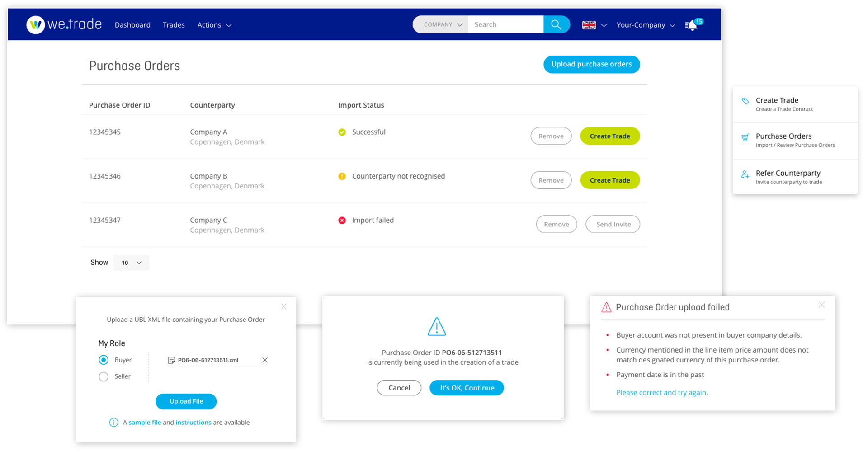Image resolution: width=868 pixels, height=456 pixels.
Task: Click the Counterparty not recognised status text
Action: click(x=399, y=176)
